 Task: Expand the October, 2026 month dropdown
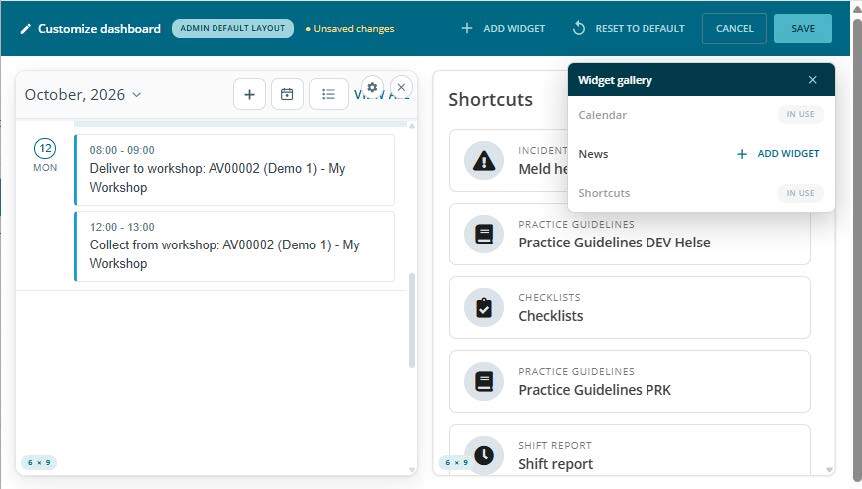tap(83, 95)
